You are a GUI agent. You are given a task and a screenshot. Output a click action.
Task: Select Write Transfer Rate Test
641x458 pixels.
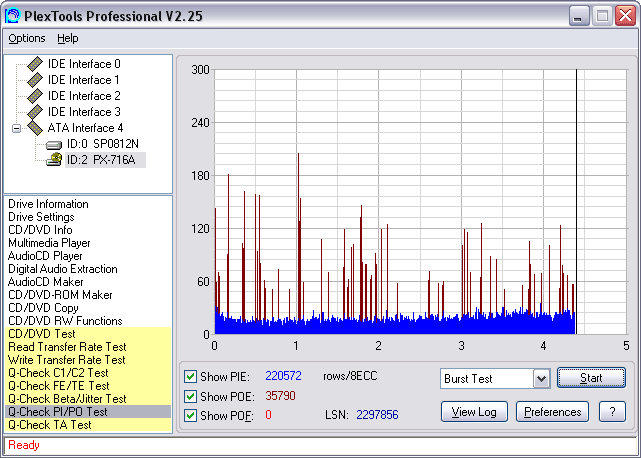(88, 360)
